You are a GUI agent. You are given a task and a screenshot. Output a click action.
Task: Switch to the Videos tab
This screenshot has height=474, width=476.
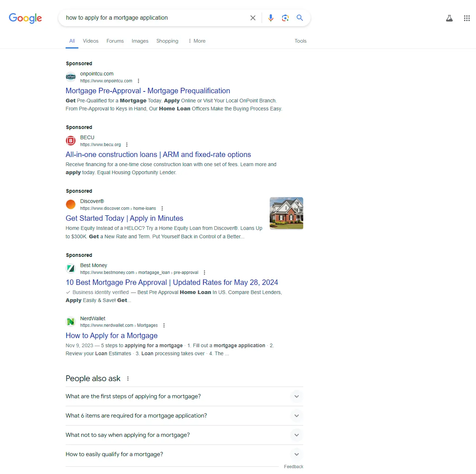click(91, 41)
